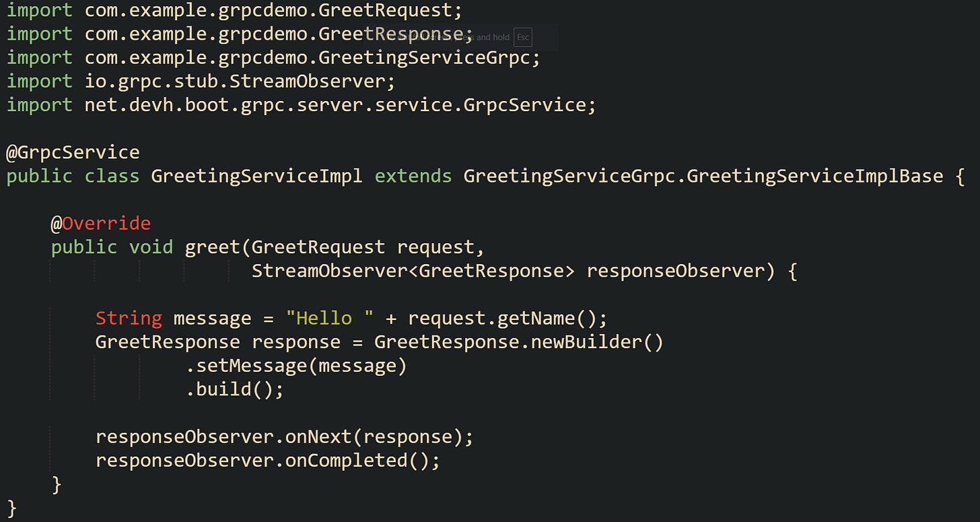The image size is (980, 522).
Task: Click the "Hello " string literal
Action: pyautogui.click(x=330, y=317)
